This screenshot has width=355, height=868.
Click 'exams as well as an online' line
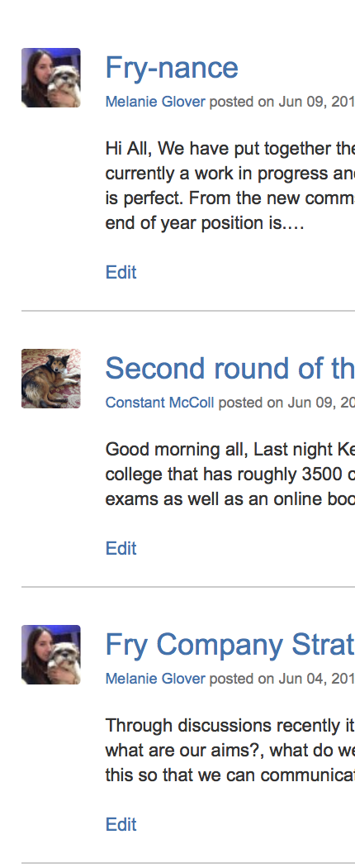point(230,498)
